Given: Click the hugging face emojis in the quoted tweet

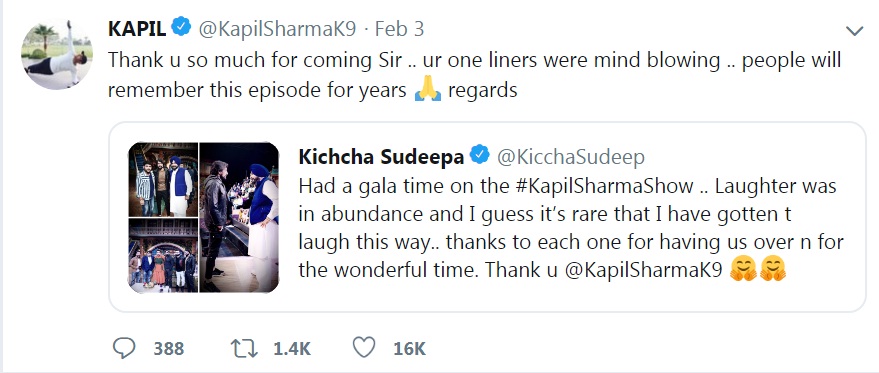Looking at the screenshot, I should (x=758, y=270).
